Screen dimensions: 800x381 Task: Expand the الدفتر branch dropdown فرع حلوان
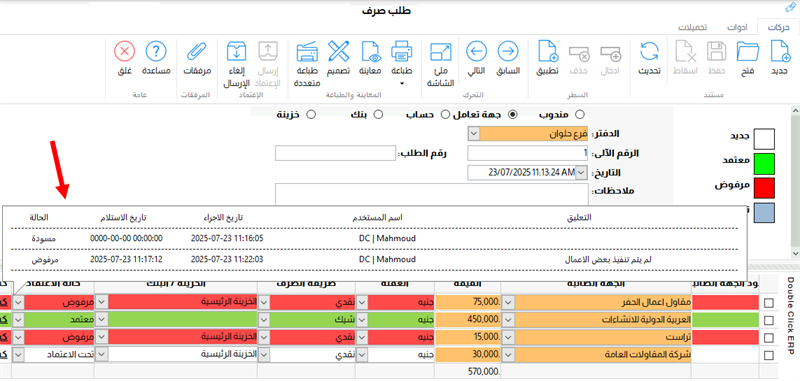tap(473, 134)
